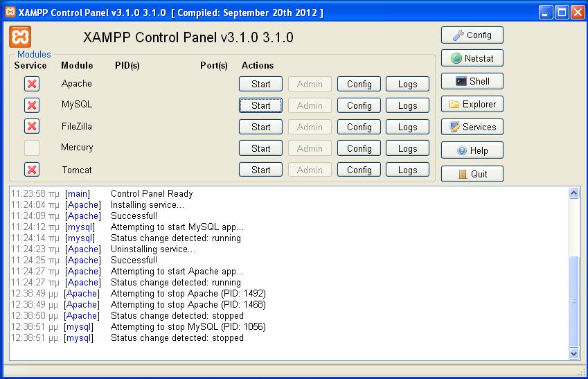Quit the XAMPP control panel
Viewport: 588px width, 379px height.
(472, 174)
